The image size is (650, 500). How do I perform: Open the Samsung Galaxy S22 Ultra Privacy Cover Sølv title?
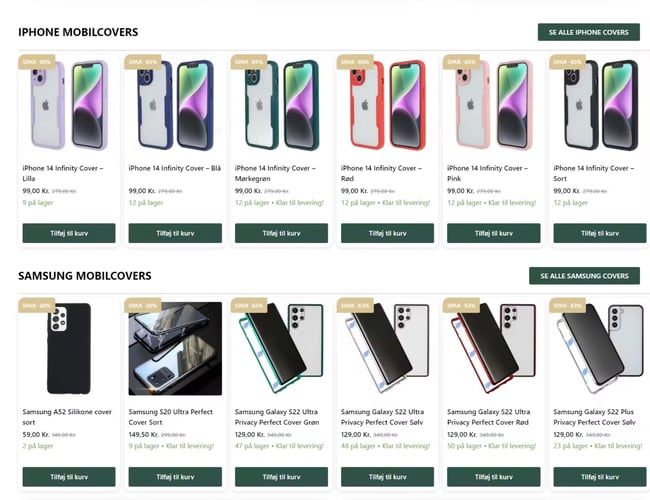point(382,417)
